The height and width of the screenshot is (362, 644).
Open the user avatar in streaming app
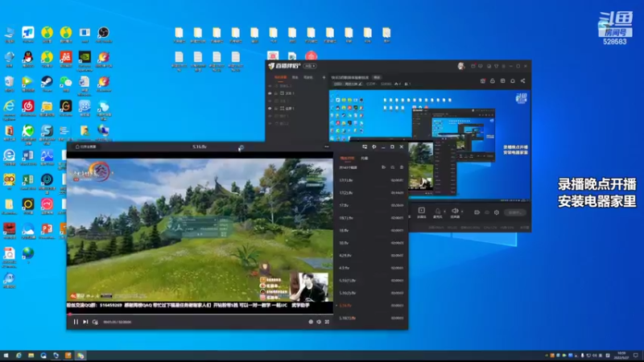[x=460, y=66]
